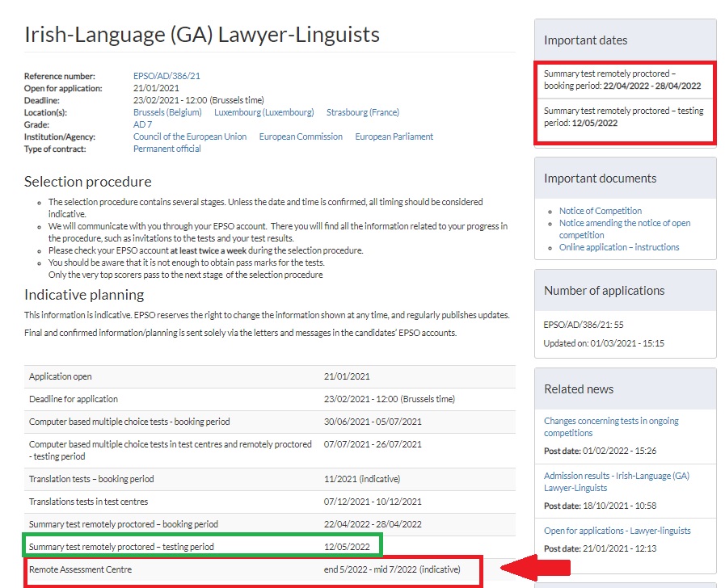Open the EPSO/AD/386/21 reference number link
725x588 pixels.
tap(166, 76)
